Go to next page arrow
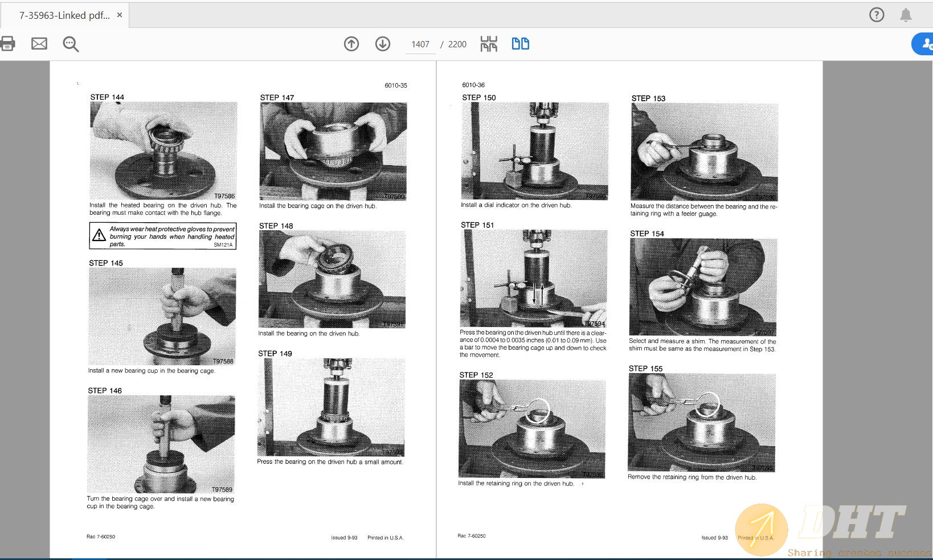933x560 pixels. click(383, 44)
